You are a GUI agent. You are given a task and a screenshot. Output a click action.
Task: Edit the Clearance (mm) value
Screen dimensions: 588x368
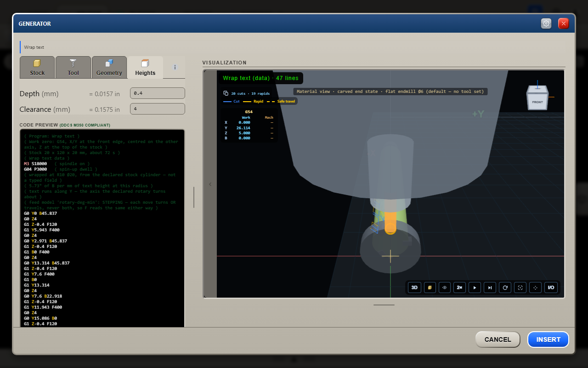[x=158, y=109]
